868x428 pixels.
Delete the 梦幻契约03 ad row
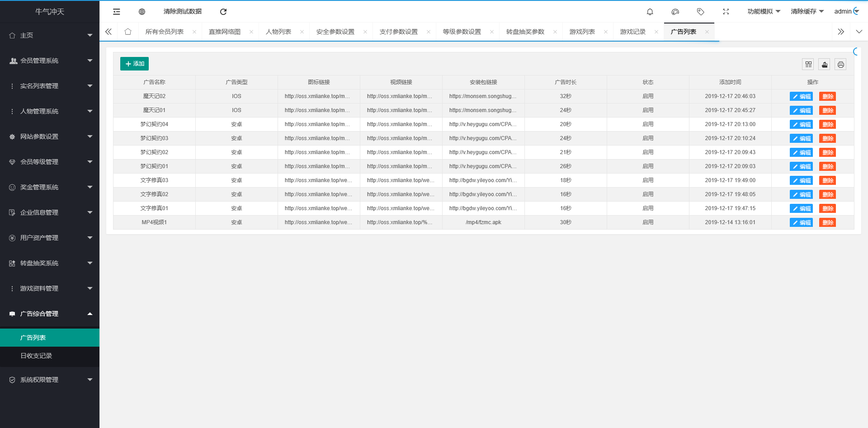827,138
